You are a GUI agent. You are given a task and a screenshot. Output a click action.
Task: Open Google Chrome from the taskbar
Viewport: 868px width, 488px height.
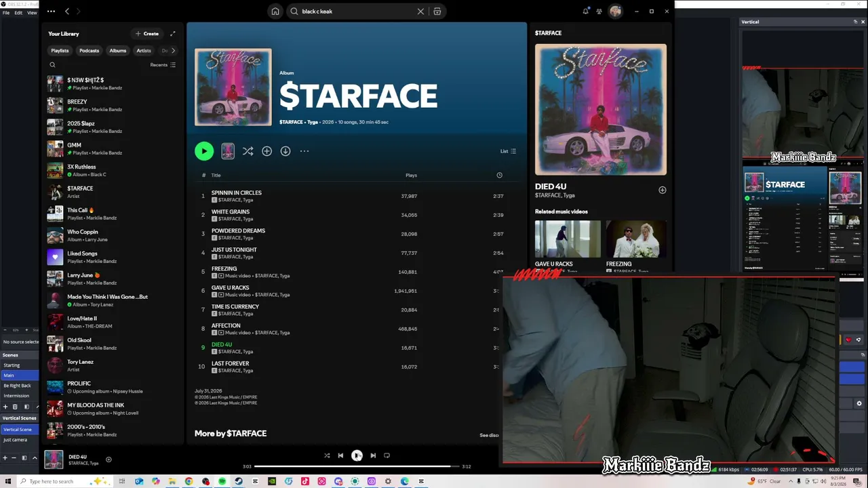[189, 481]
